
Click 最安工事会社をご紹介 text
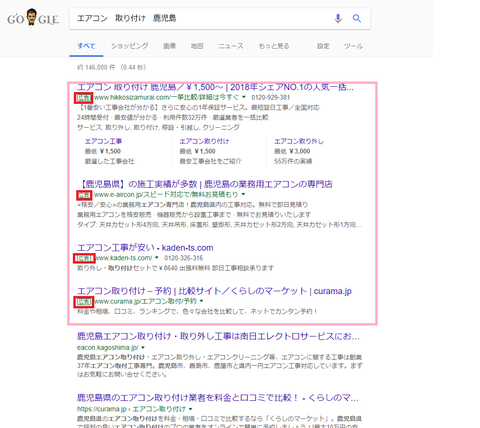pos(210,161)
